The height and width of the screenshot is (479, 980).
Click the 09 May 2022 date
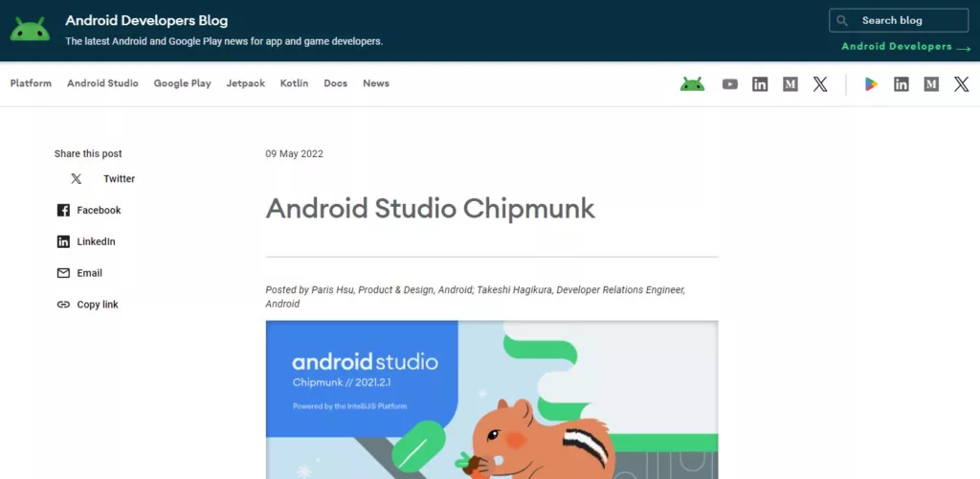pyautogui.click(x=295, y=154)
